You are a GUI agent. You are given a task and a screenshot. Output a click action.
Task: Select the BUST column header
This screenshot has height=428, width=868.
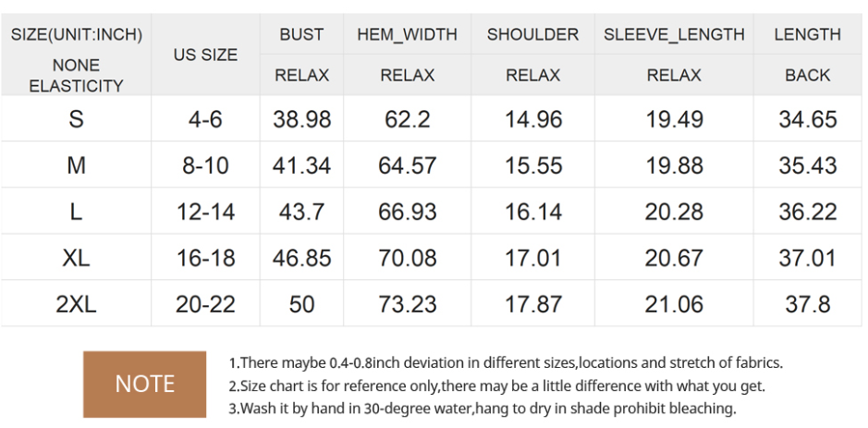click(301, 35)
